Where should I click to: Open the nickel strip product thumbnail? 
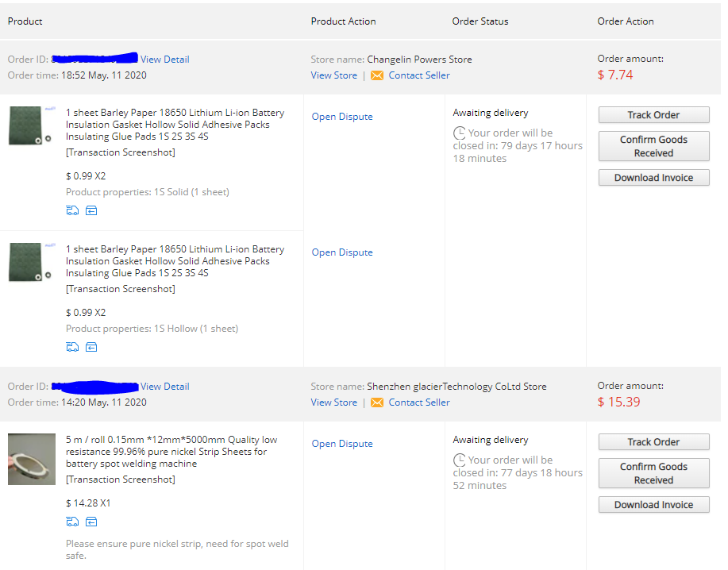[x=32, y=459]
